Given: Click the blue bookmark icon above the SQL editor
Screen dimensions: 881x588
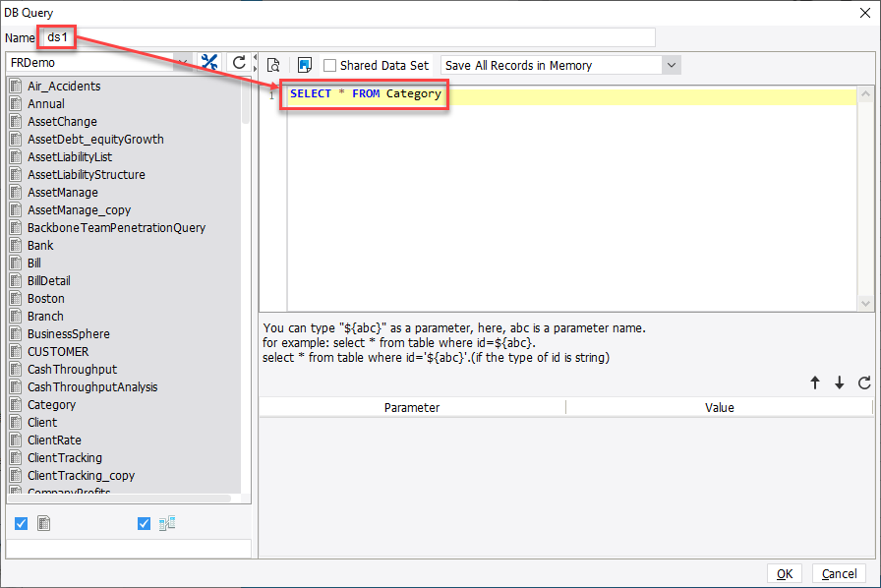Looking at the screenshot, I should click(306, 63).
